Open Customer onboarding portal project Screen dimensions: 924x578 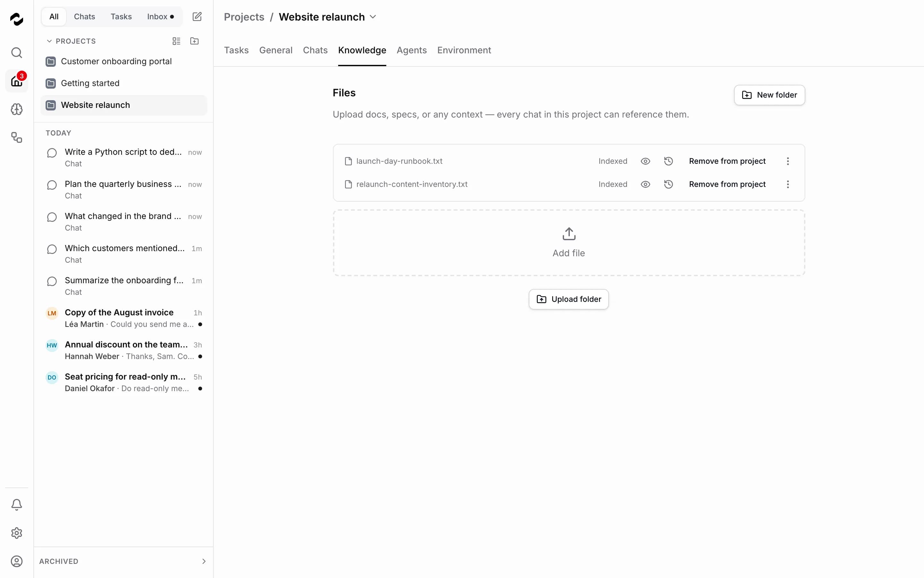click(x=124, y=61)
